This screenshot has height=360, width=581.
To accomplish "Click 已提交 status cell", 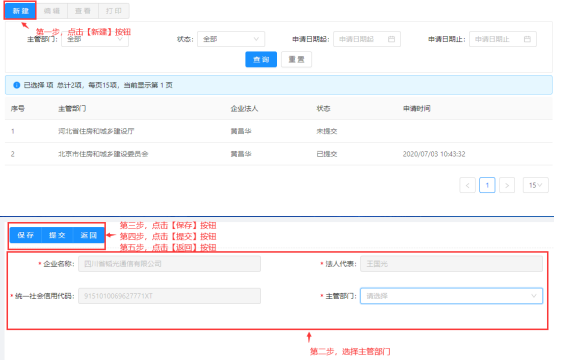I will [326, 154].
